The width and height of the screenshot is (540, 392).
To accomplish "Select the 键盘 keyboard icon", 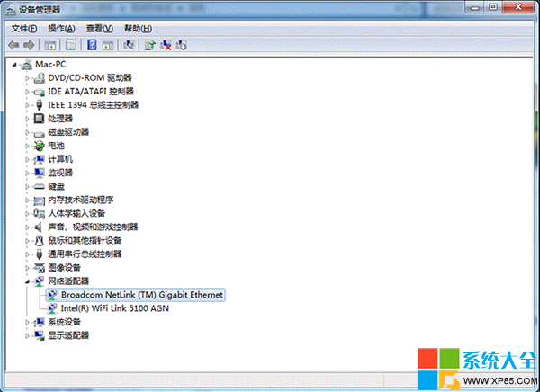I will pyautogui.click(x=40, y=186).
